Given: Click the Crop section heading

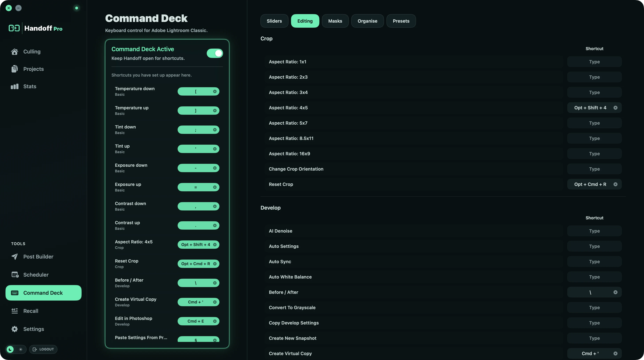Looking at the screenshot, I should click(266, 38).
